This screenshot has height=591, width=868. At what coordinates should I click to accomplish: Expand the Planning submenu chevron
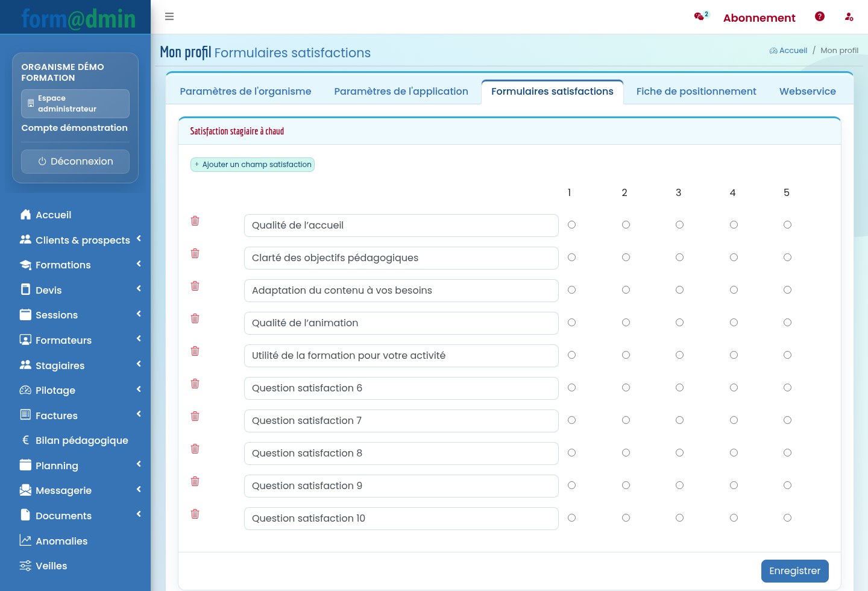tap(139, 464)
